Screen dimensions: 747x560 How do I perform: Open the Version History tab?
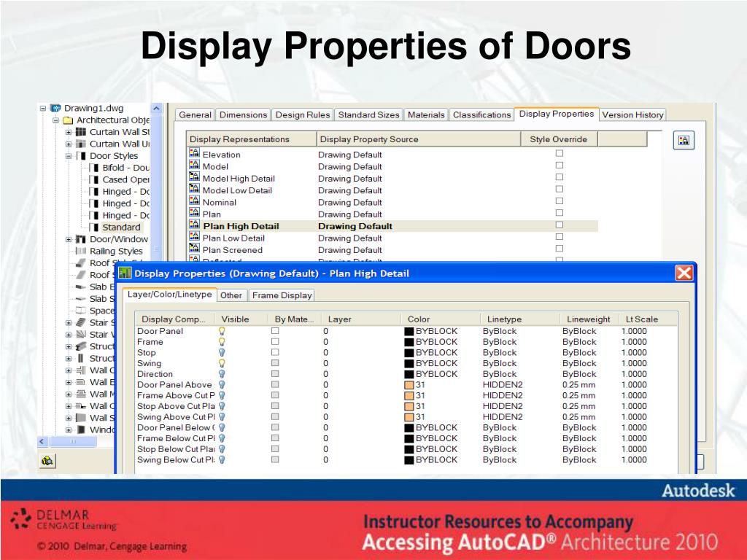[x=632, y=114]
